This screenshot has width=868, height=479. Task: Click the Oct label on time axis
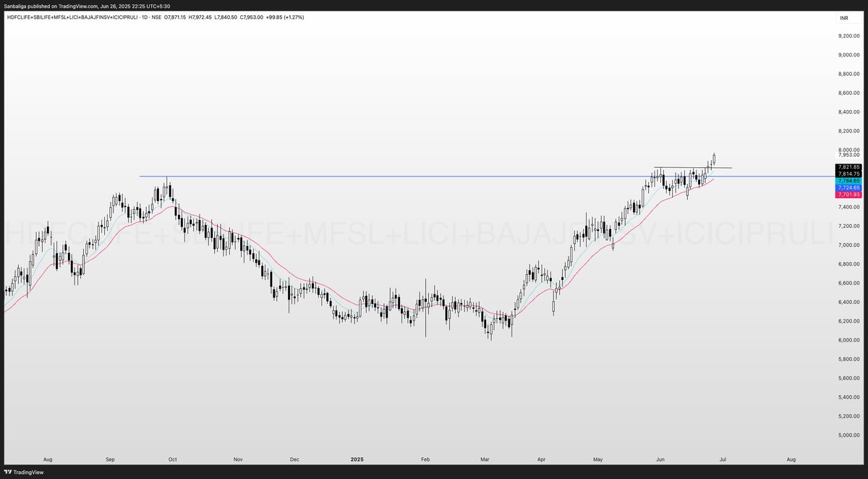click(x=173, y=459)
